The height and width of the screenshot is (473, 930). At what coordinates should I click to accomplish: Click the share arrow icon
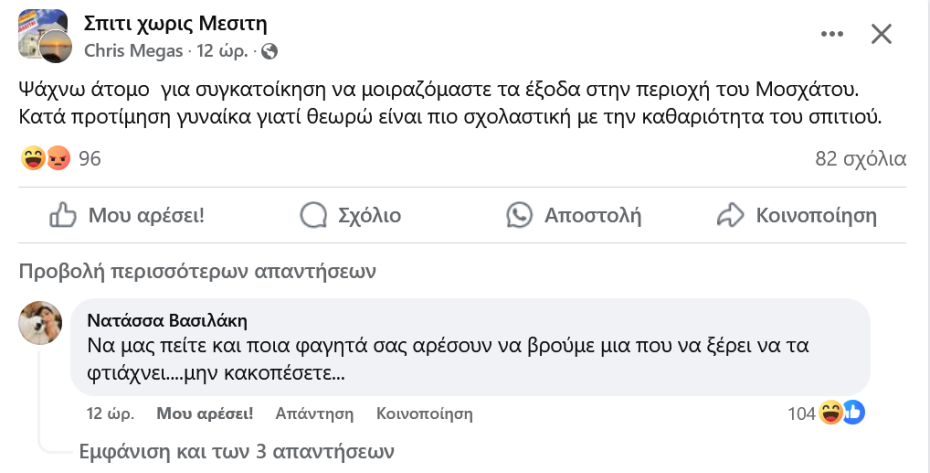click(x=732, y=215)
